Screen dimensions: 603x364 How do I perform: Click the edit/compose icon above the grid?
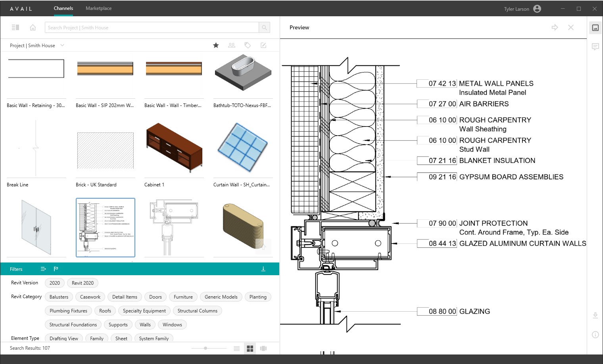(263, 45)
